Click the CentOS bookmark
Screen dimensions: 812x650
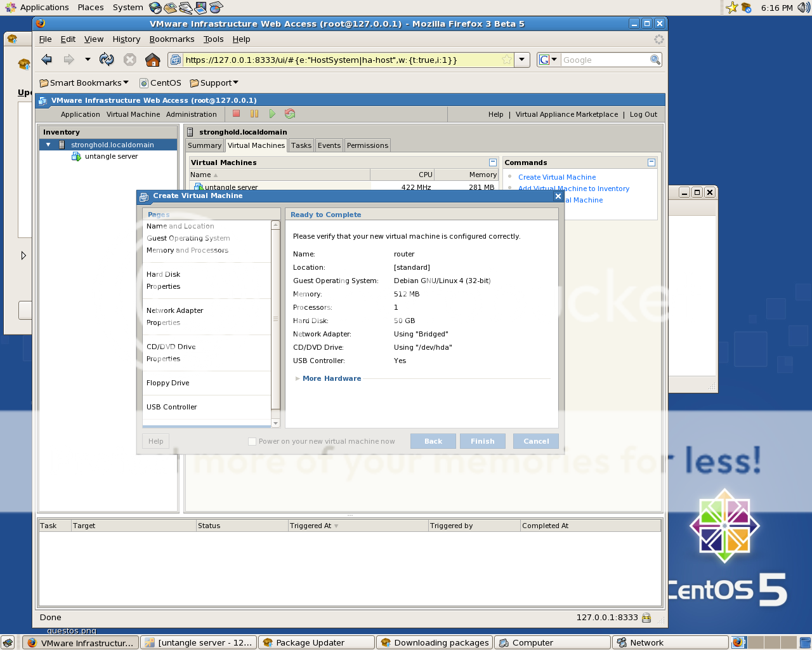click(x=160, y=83)
